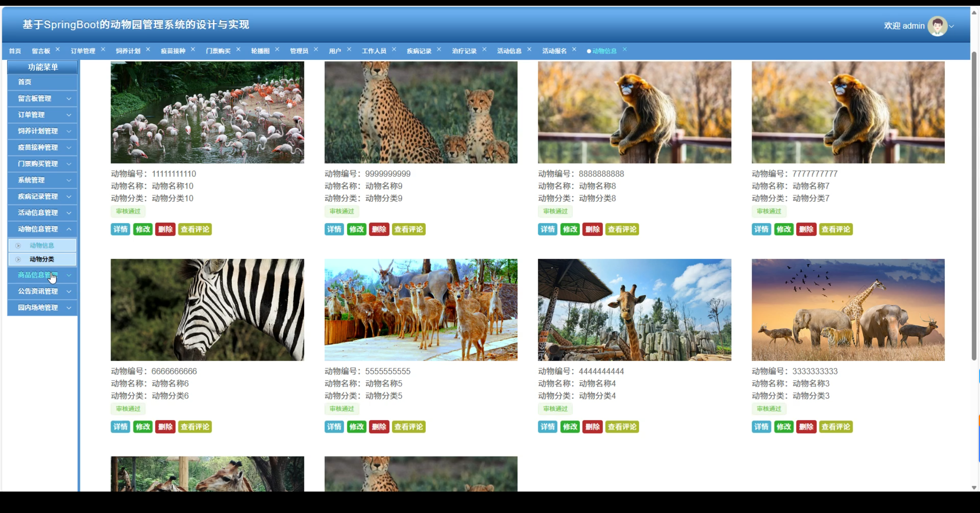Close the 活动报名 tab via X icon
980x513 pixels.
coord(574,49)
